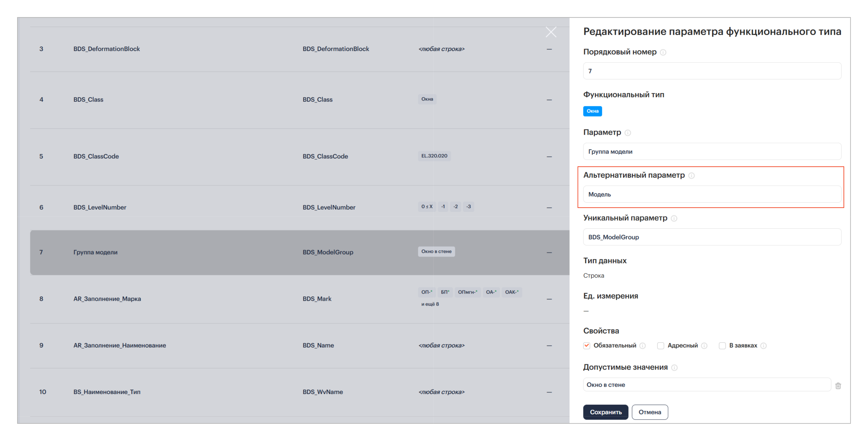Click the Допустимые значения field Окно в стене
Viewport: 868px width, 441px height.
tap(707, 385)
